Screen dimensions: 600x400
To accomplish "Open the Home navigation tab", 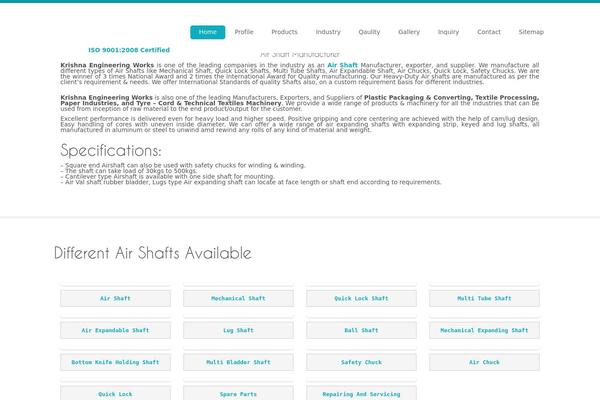I will pyautogui.click(x=207, y=32).
